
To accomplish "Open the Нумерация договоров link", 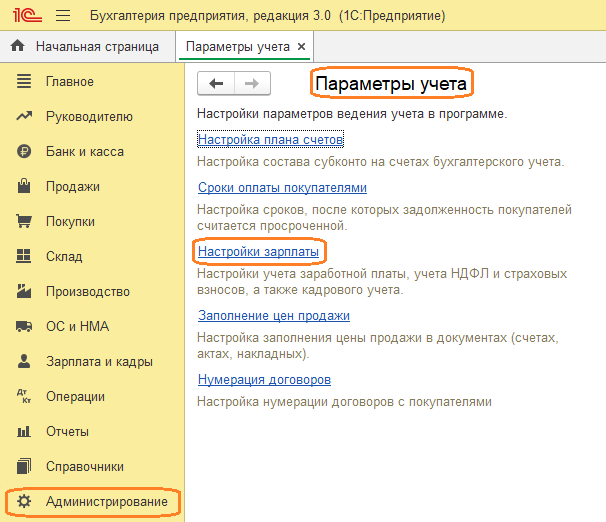I will pos(264,380).
